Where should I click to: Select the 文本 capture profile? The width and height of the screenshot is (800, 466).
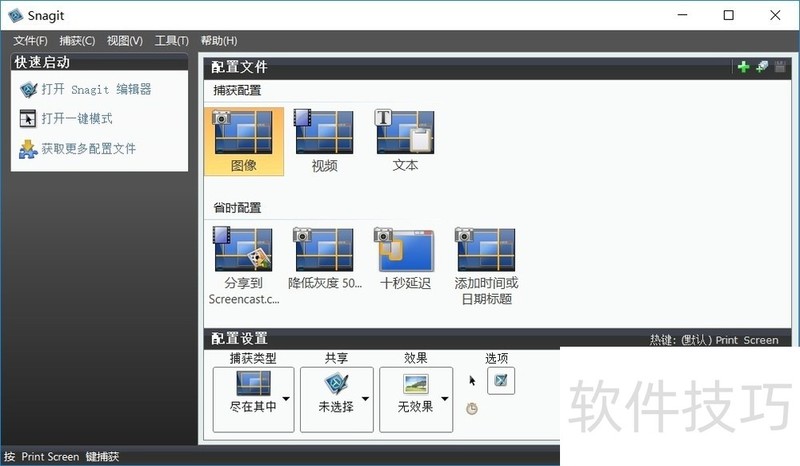click(x=405, y=141)
